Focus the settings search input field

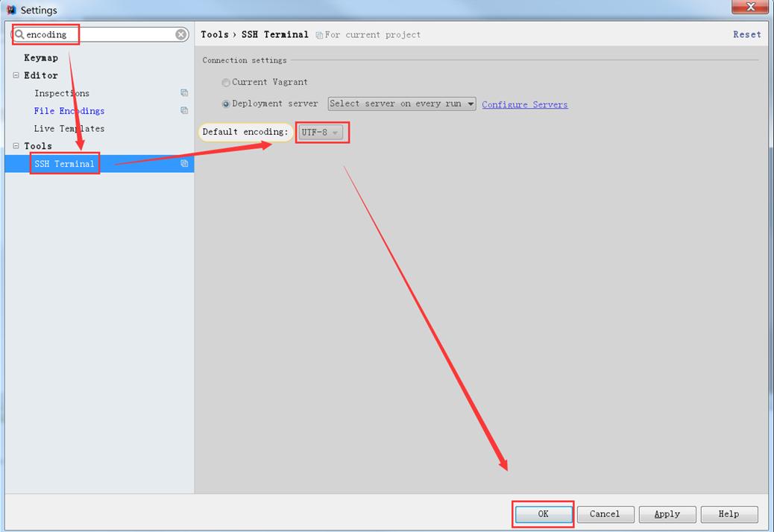click(100, 34)
